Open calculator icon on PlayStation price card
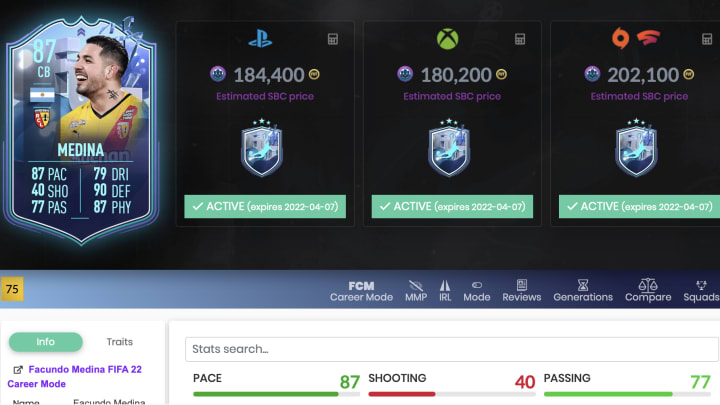 [x=333, y=39]
